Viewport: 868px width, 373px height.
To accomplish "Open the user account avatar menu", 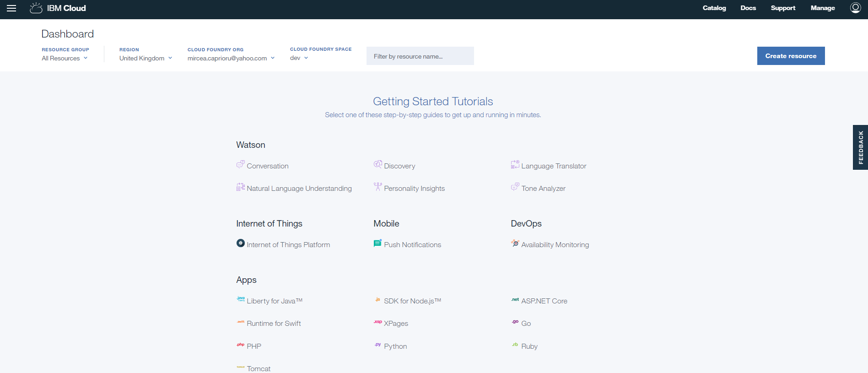I will coord(856,8).
